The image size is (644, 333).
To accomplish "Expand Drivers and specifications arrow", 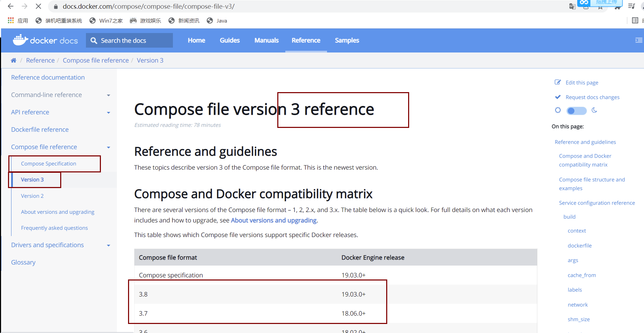I will [x=109, y=245].
